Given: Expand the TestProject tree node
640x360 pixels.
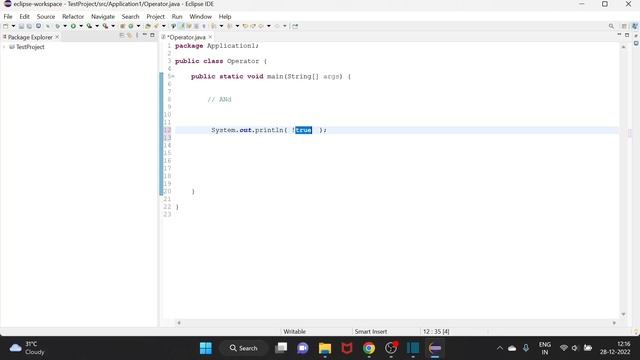Looking at the screenshot, I should (4, 47).
